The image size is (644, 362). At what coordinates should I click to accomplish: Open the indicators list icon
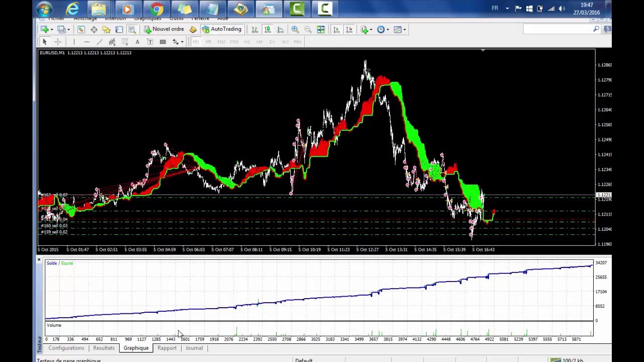pos(364,29)
